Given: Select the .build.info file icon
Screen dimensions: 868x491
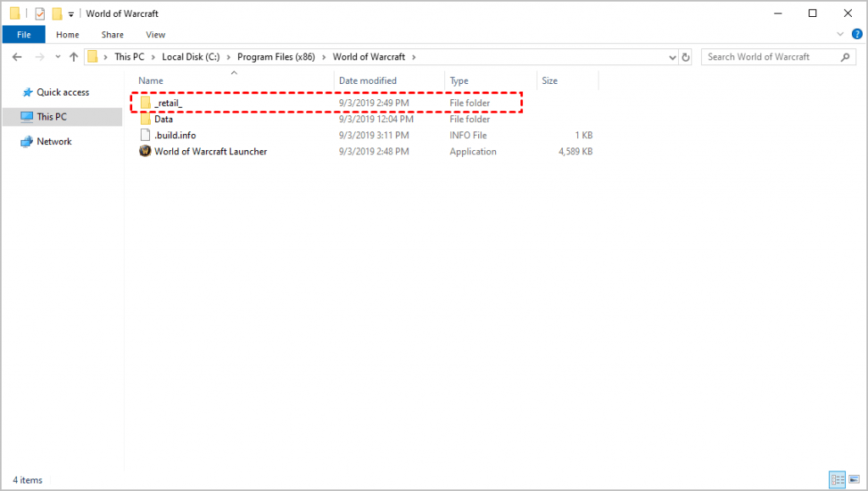Looking at the screenshot, I should click(145, 135).
